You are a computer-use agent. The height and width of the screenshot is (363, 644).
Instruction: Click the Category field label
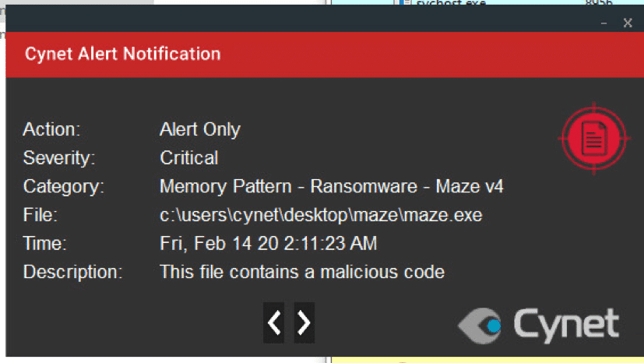[64, 186]
